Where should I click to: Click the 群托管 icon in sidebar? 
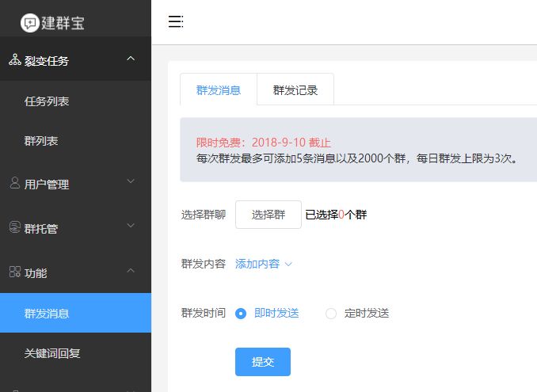[x=15, y=227]
